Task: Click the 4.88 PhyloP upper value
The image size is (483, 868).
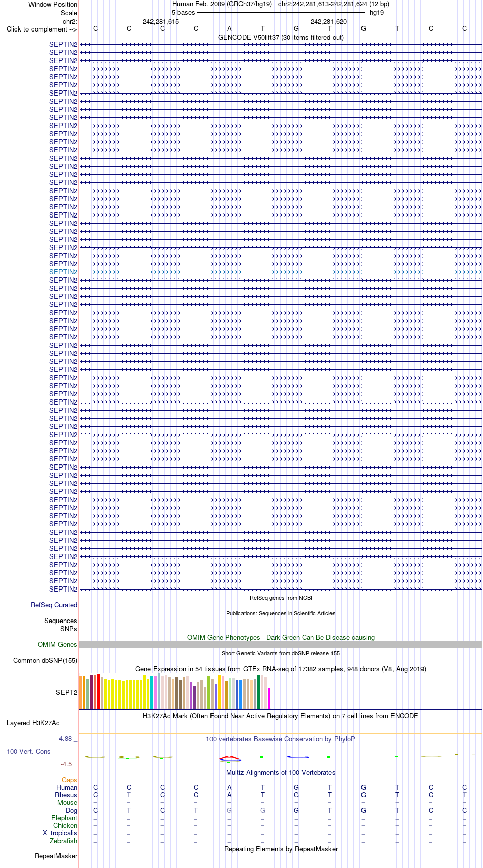Action: [65, 738]
